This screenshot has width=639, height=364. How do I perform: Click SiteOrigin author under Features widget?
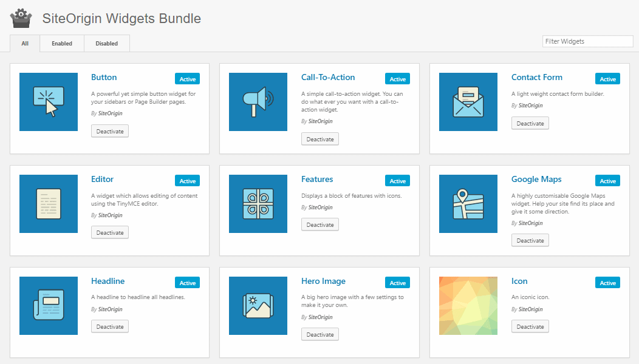320,207
